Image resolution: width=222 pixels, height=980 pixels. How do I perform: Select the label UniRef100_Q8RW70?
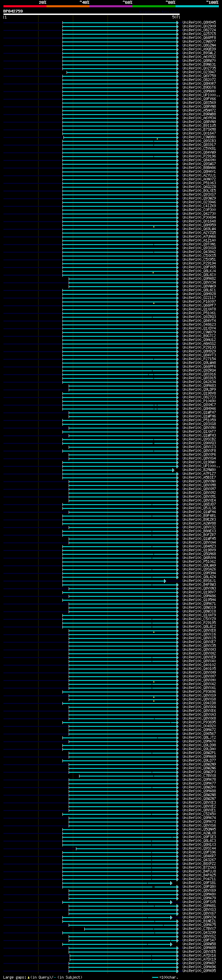tap(199, 60)
